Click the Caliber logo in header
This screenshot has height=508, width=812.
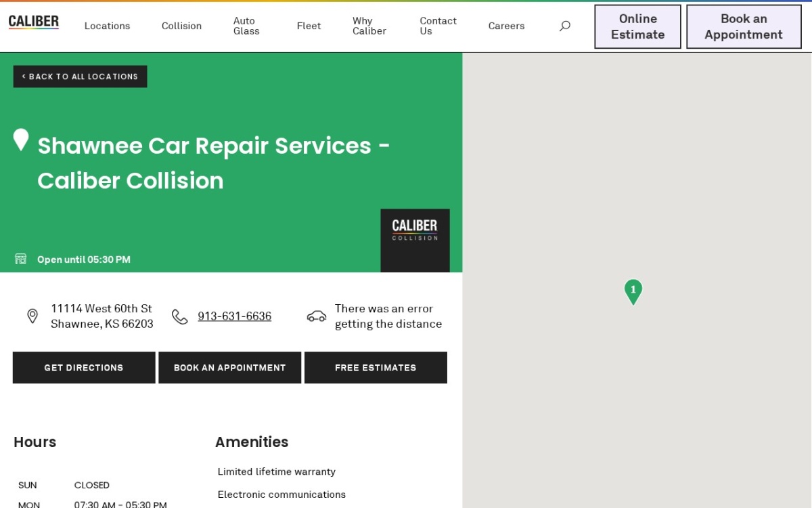(34, 22)
